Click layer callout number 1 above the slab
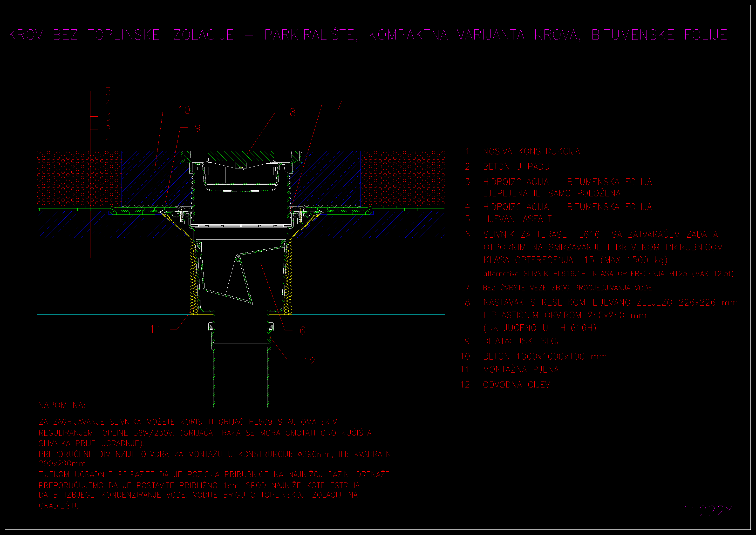756x535 pixels. pos(108,142)
